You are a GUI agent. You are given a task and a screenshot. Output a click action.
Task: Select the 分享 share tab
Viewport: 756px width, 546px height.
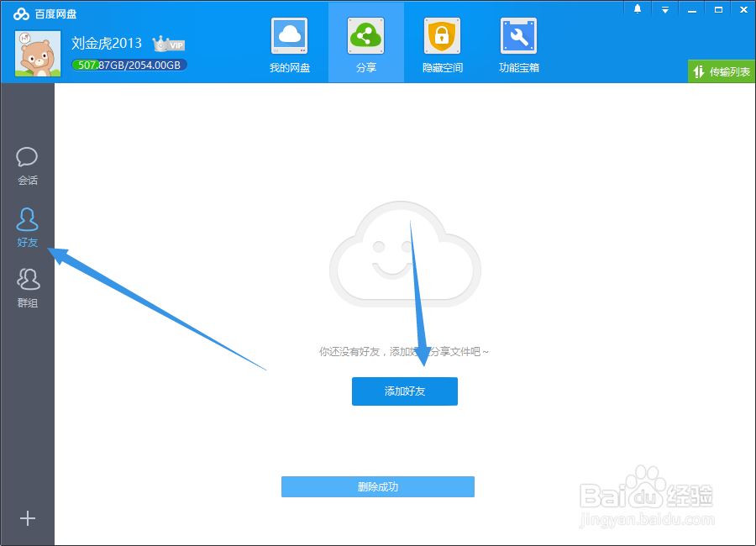[x=366, y=44]
